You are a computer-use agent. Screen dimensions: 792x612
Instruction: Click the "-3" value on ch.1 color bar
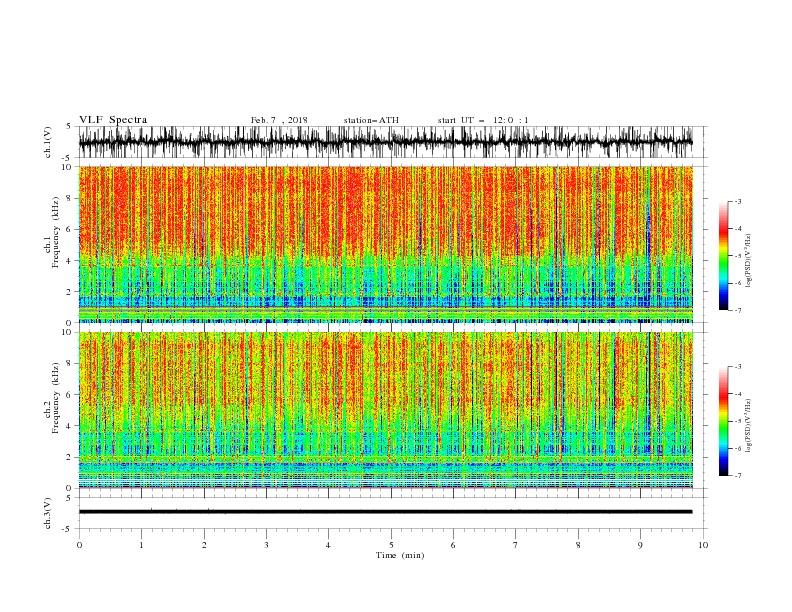738,201
